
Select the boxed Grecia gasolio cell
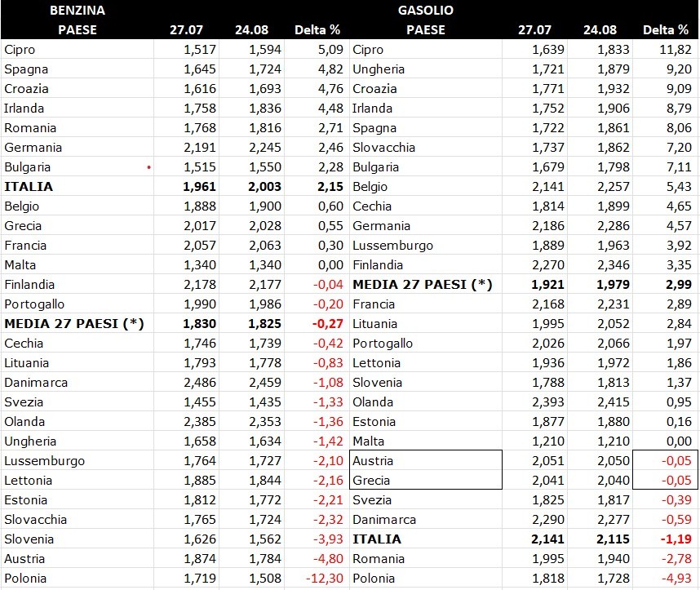[x=425, y=480]
